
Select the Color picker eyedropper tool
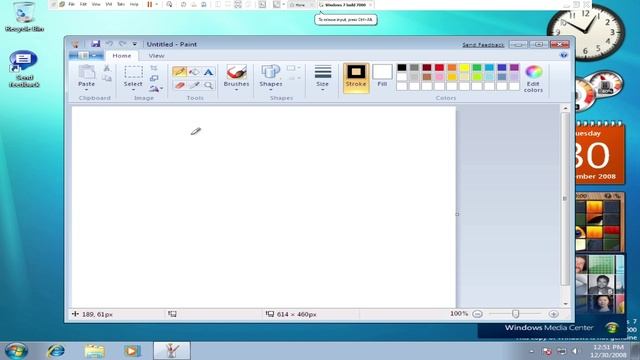click(195, 85)
